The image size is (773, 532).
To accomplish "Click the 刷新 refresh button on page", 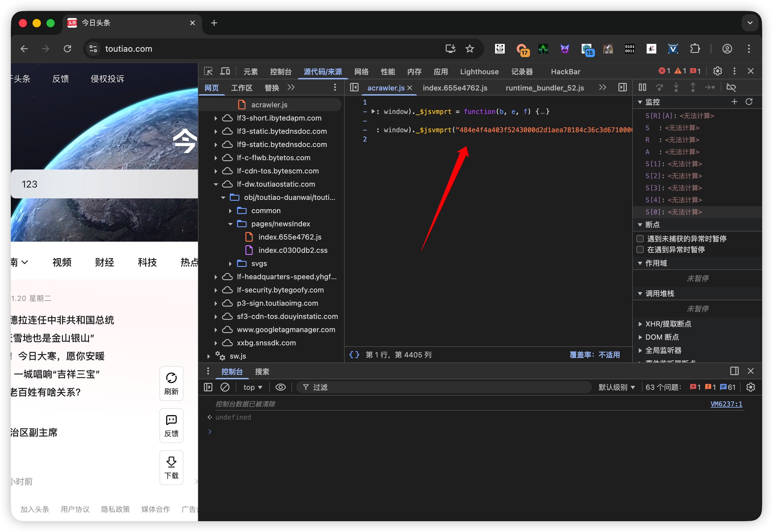I will pos(171,383).
